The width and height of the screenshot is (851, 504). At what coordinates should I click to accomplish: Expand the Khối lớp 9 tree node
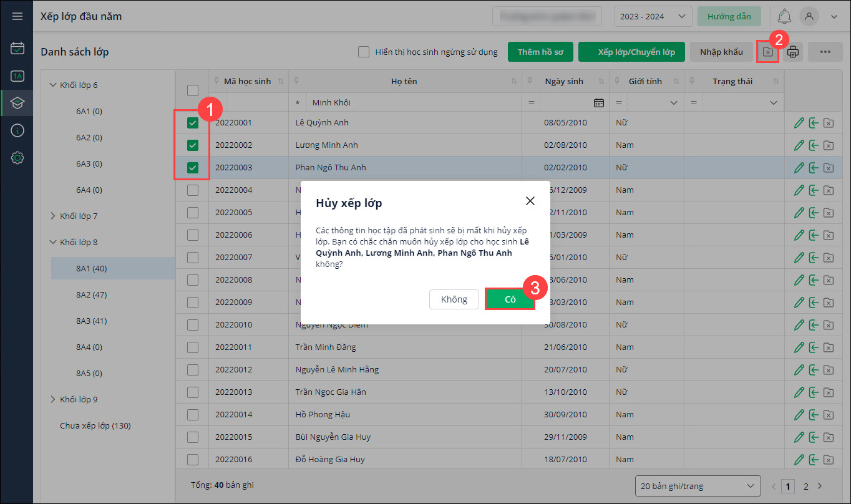52,399
